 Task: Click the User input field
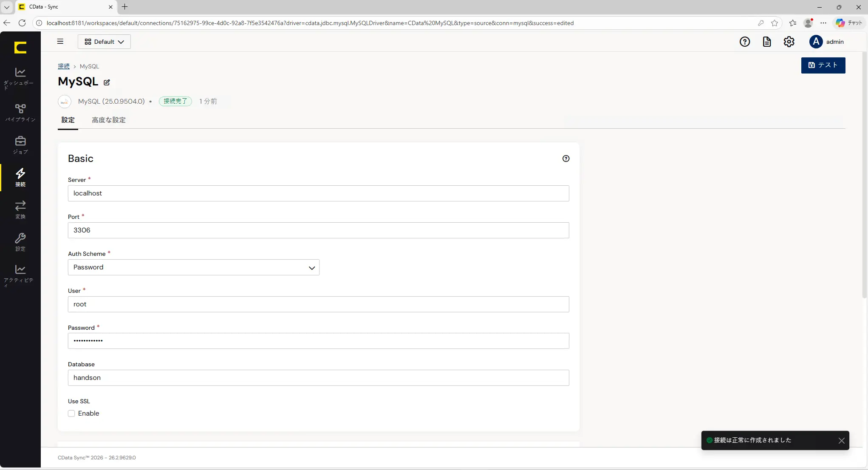tap(318, 304)
